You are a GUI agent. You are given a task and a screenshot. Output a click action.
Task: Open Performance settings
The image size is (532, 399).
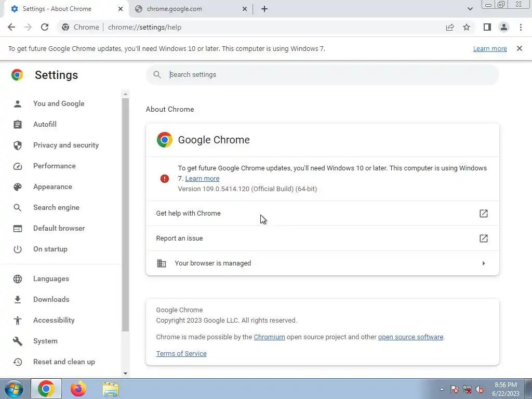[54, 166]
